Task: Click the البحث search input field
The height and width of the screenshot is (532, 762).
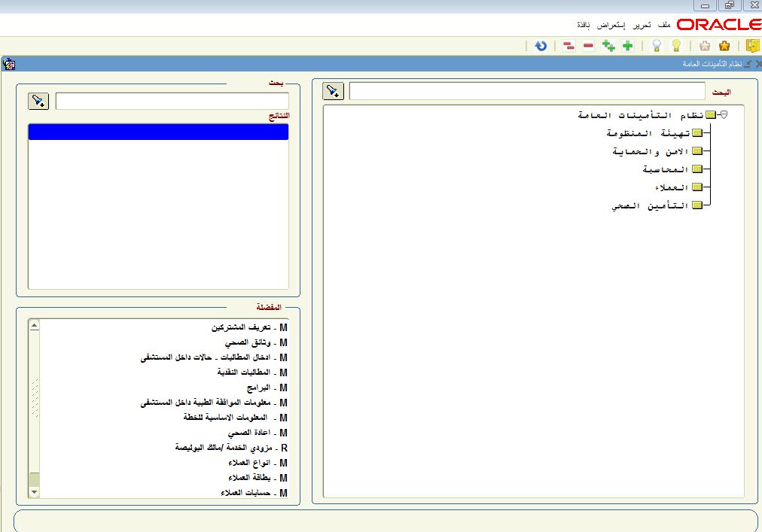Action: point(527,92)
